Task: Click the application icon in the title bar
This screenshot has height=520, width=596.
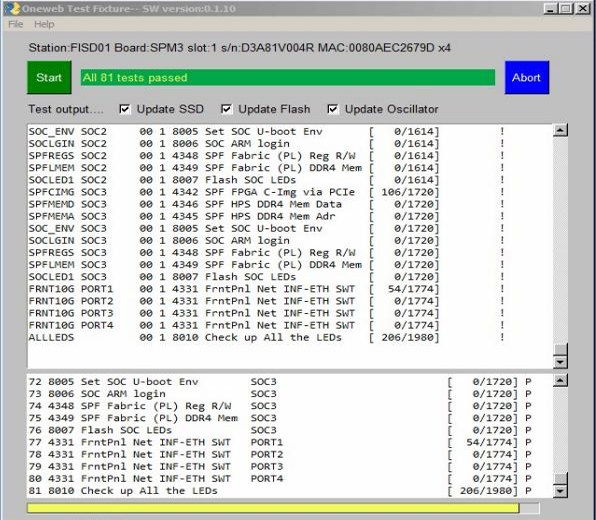Action: (x=12, y=8)
